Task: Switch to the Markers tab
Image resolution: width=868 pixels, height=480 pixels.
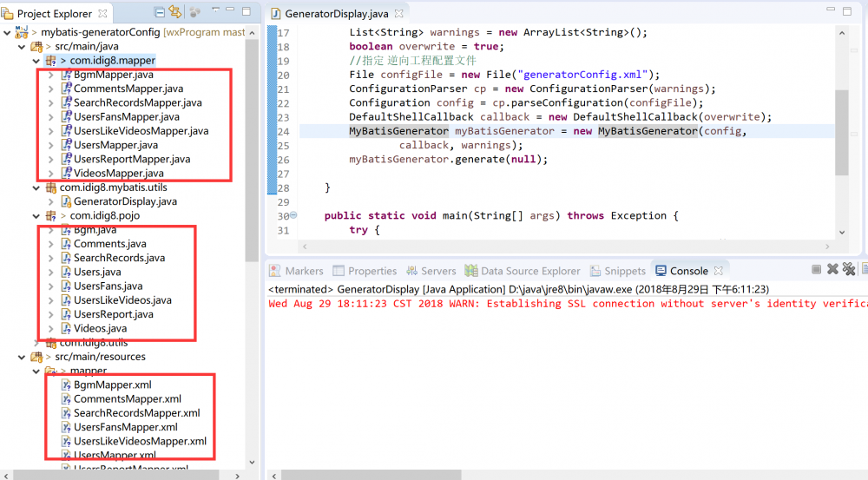Action: (x=296, y=271)
